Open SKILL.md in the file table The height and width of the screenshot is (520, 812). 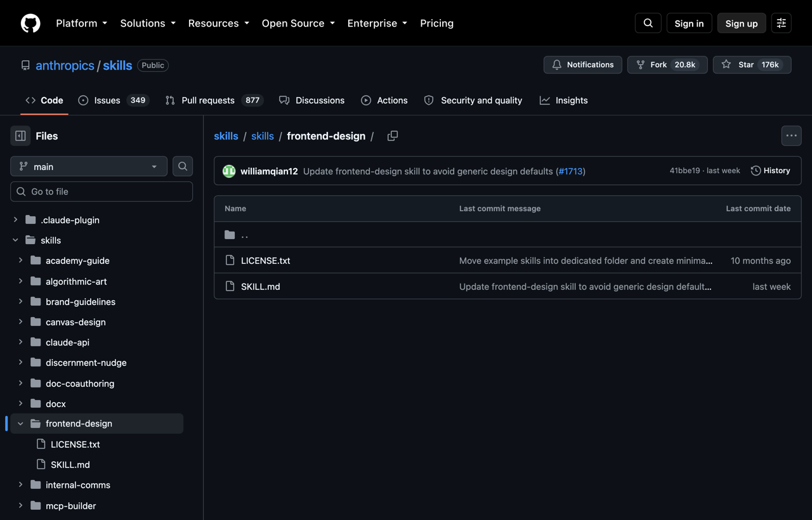tap(260, 287)
